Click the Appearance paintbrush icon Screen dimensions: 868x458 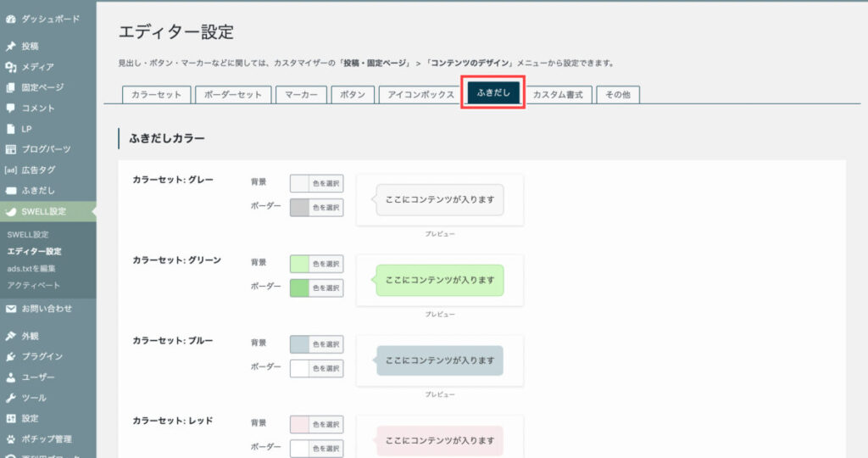point(11,336)
